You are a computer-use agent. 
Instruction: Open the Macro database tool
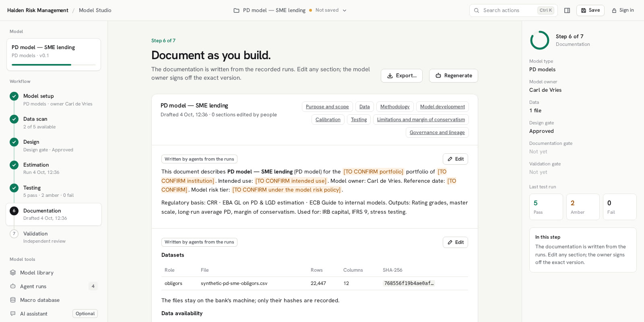pos(54,300)
